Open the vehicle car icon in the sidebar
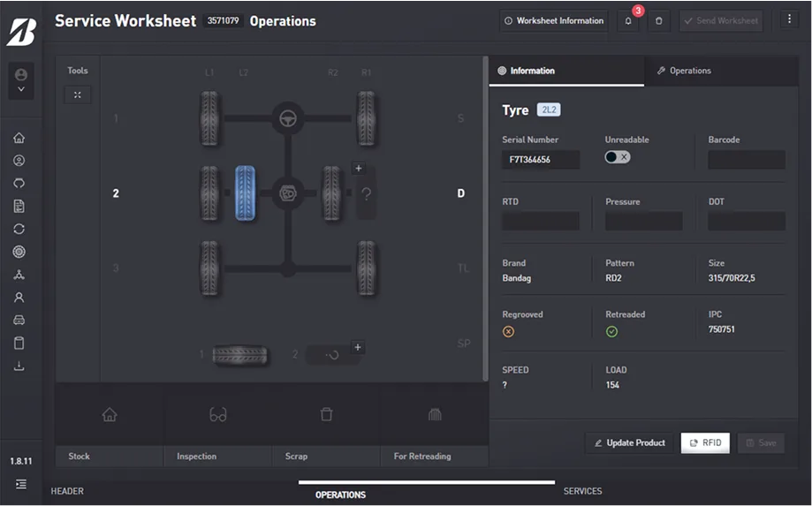 pos(19,320)
